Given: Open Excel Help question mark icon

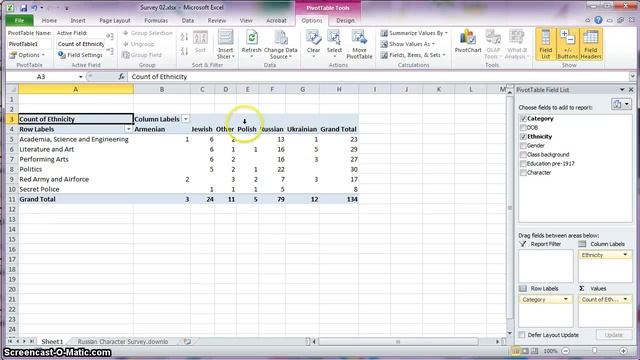Looking at the screenshot, I should (x=598, y=20).
